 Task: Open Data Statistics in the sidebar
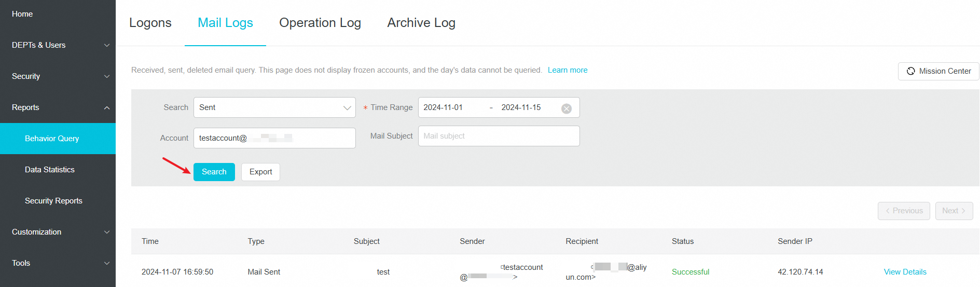tap(50, 170)
